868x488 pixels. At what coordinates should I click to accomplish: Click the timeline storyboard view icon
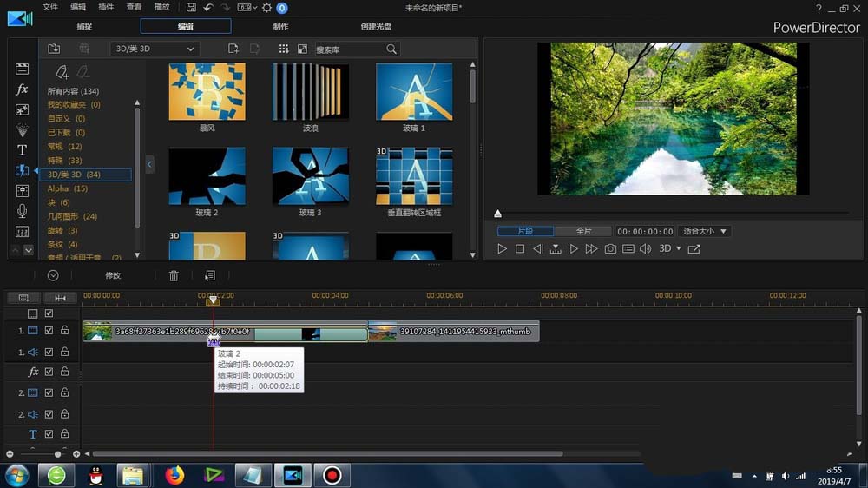click(23, 298)
